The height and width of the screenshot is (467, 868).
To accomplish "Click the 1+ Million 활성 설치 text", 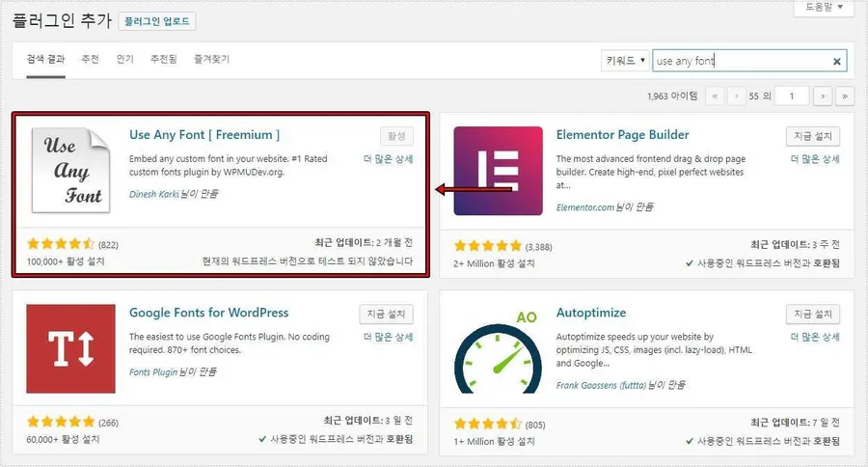I will tap(494, 442).
